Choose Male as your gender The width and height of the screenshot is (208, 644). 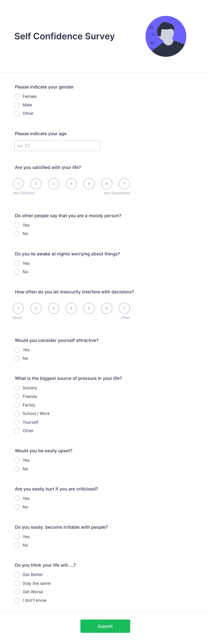(x=17, y=105)
